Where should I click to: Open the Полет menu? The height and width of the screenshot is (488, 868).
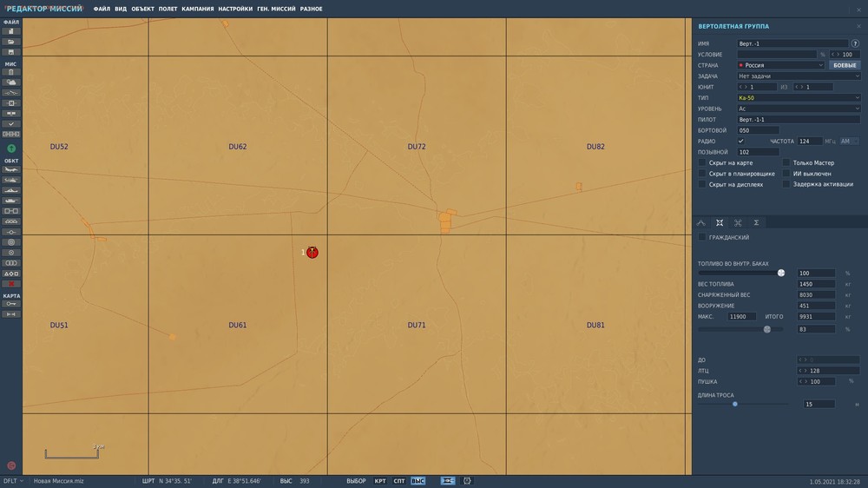coord(168,9)
